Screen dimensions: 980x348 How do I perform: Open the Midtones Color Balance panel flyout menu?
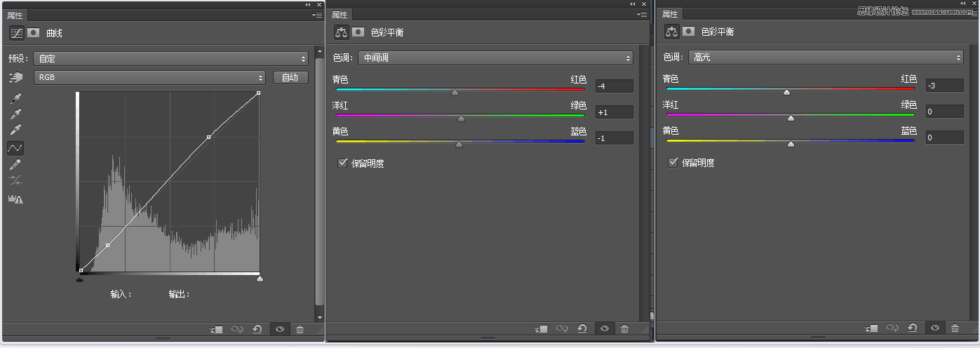coord(641,15)
